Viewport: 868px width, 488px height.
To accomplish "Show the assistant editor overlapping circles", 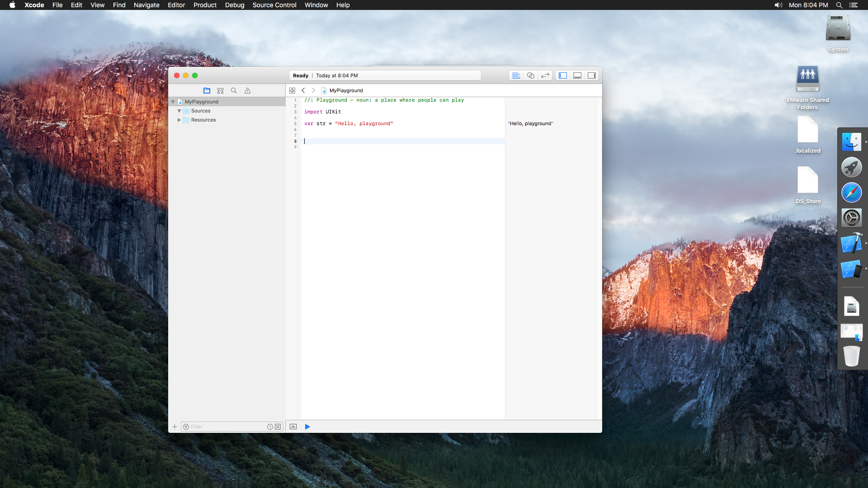I will click(531, 75).
